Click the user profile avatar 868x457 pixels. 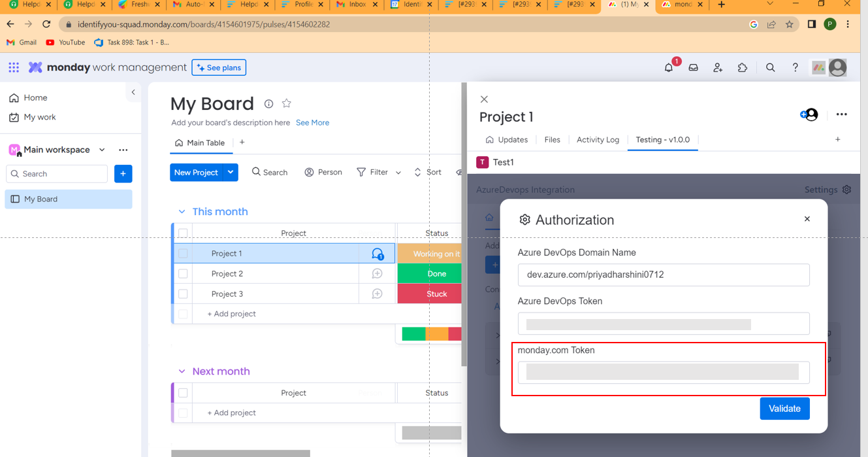coord(838,67)
